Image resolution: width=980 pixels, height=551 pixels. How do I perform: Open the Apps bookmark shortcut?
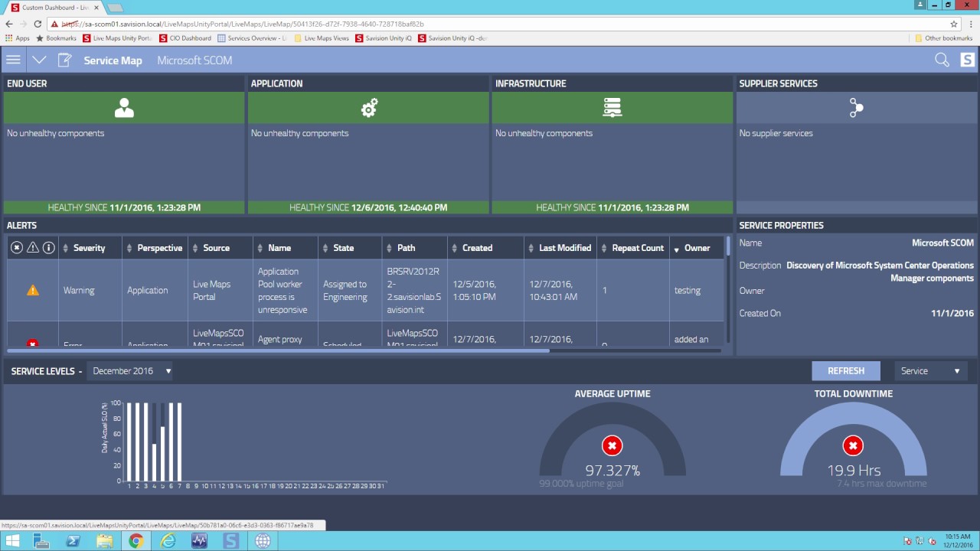click(x=17, y=37)
